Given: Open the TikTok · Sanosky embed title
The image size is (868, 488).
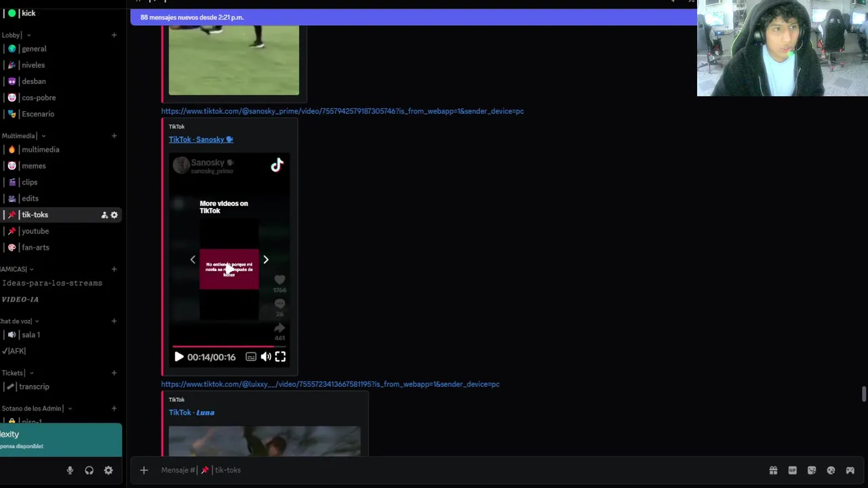Looking at the screenshot, I should click(x=201, y=140).
